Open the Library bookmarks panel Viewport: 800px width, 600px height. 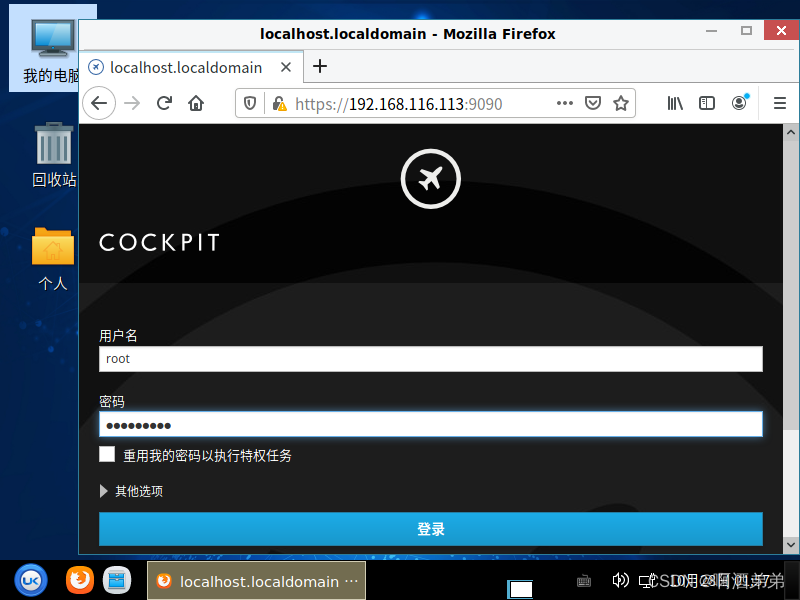point(675,104)
